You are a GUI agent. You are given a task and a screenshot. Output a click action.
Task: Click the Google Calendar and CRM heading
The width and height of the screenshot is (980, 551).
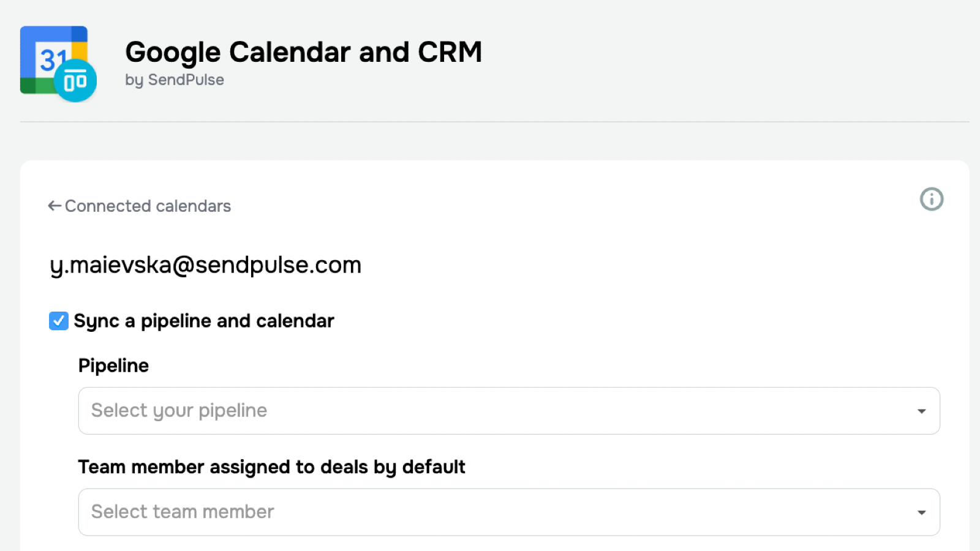[303, 52]
